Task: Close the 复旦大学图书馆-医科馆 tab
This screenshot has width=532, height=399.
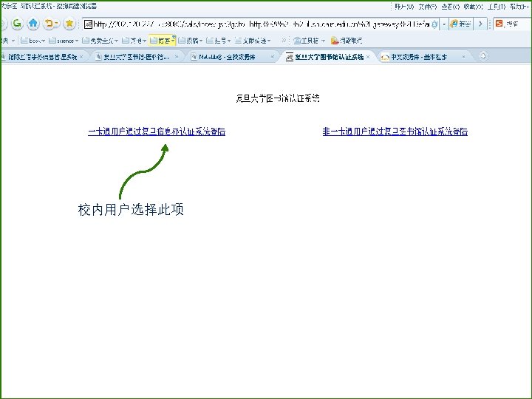Action: 177,57
